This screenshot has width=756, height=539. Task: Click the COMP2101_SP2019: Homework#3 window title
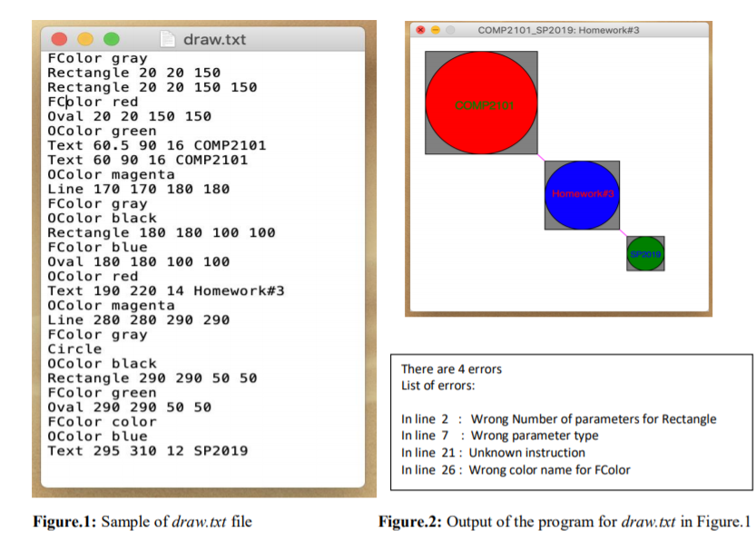(x=558, y=30)
